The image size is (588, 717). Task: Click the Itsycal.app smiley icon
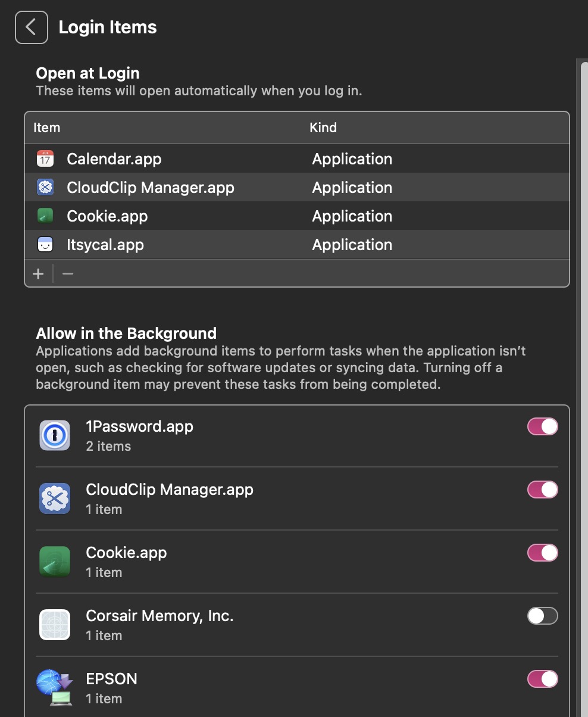[x=45, y=245]
